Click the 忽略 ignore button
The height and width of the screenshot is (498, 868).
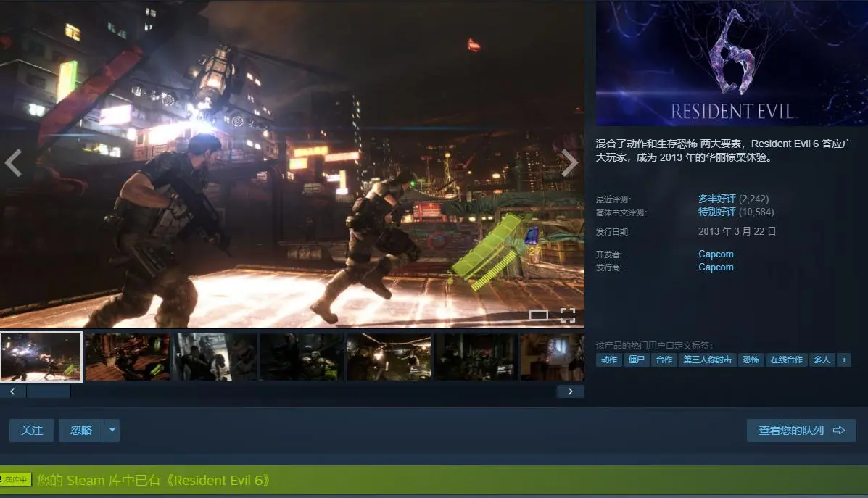tap(81, 431)
